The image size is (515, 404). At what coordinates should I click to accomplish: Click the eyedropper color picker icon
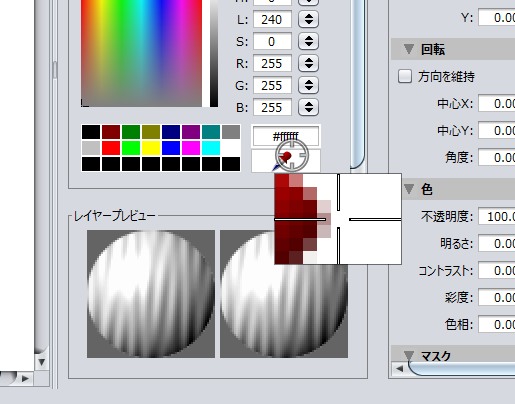tap(286, 161)
